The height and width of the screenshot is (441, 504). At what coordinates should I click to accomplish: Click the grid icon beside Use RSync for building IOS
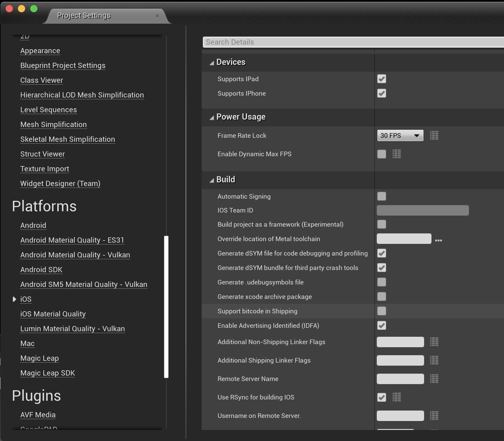396,397
